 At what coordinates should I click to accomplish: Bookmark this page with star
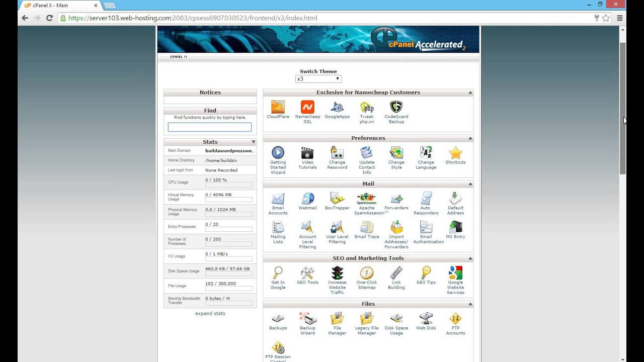606,18
